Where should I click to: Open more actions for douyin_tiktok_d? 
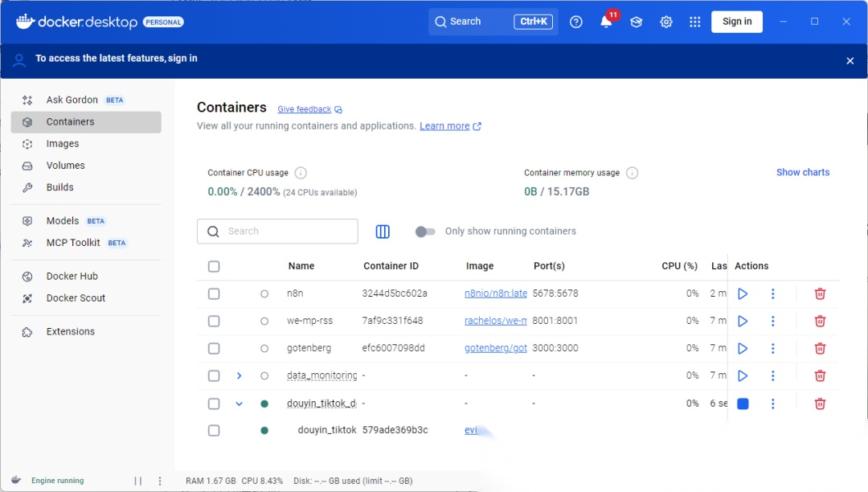pos(773,404)
